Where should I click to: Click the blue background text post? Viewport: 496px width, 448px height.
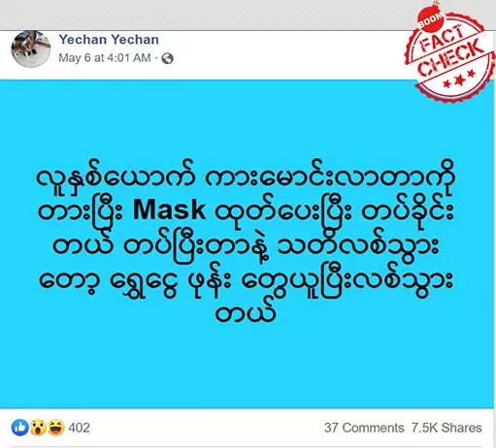[x=247, y=244]
